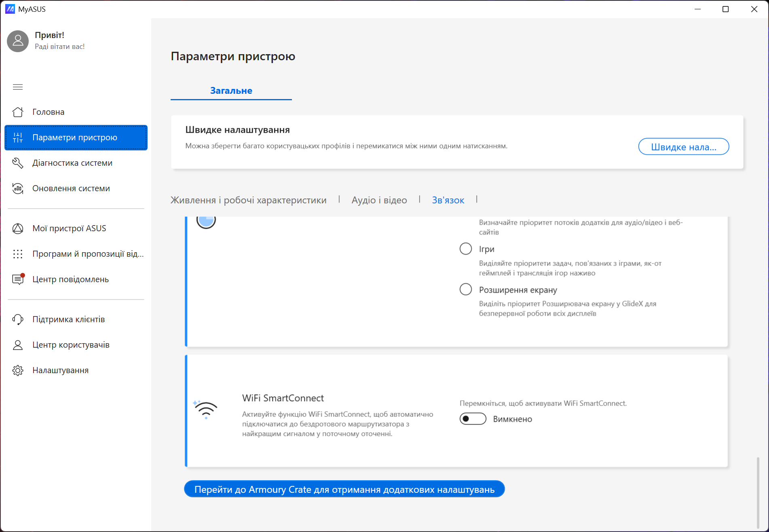The width and height of the screenshot is (769, 532).
Task: Click the Home house icon
Action: (18, 112)
